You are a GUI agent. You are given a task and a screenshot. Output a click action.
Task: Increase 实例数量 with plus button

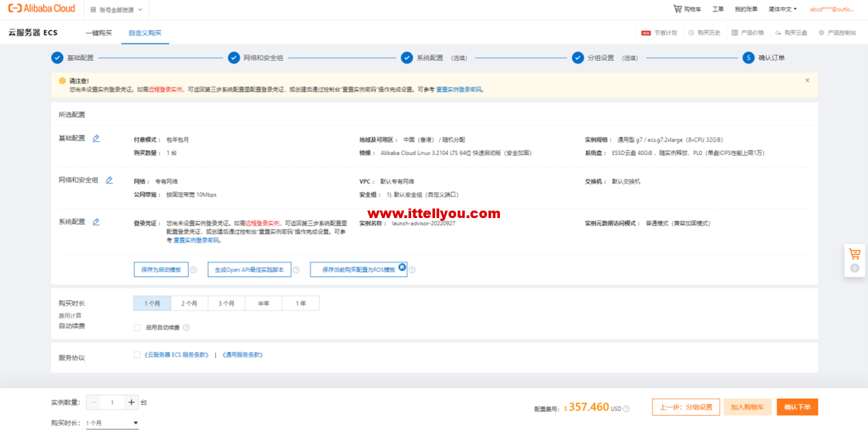(131, 403)
